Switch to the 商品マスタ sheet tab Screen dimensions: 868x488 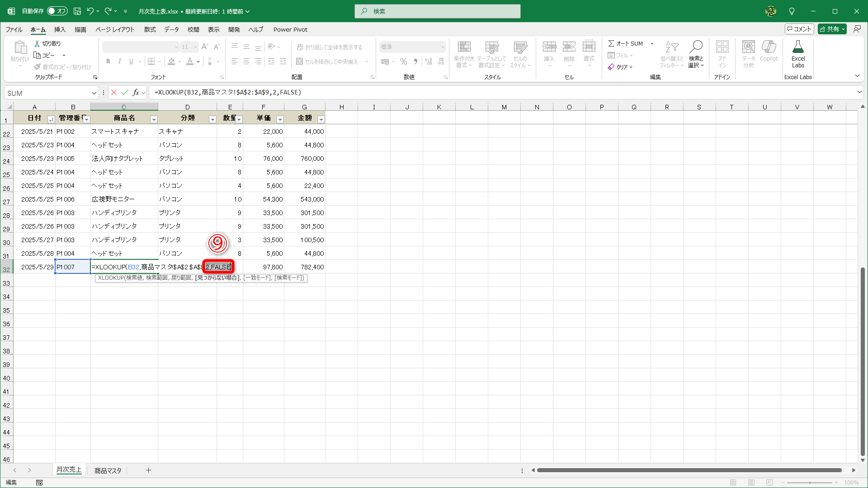(x=108, y=470)
